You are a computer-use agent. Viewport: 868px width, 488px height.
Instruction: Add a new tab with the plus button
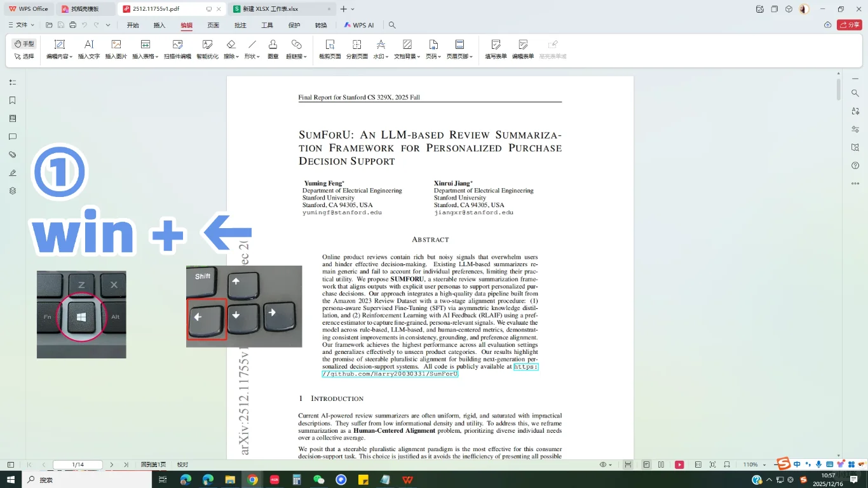tap(344, 9)
